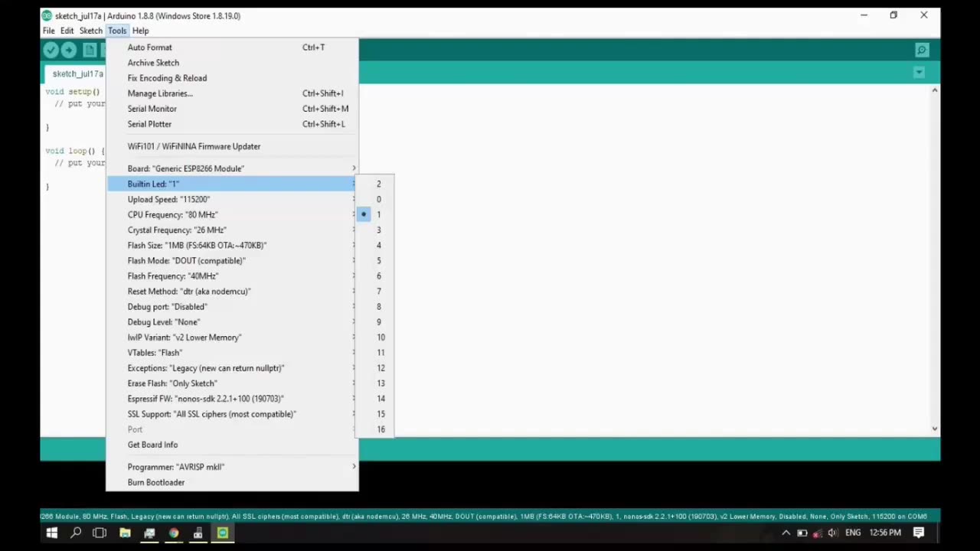Expand Flash Frequency "40MHz" submenu

pyautogui.click(x=232, y=275)
